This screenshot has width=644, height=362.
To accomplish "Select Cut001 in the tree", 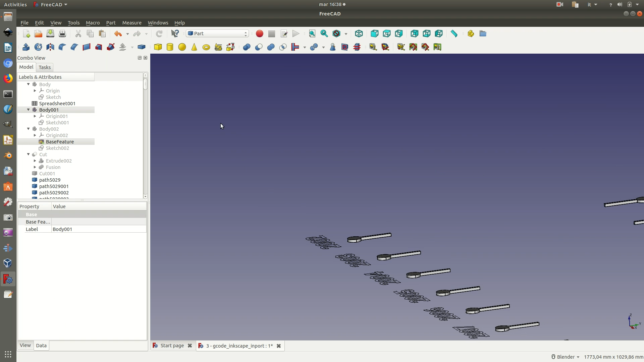I will coord(47,174).
